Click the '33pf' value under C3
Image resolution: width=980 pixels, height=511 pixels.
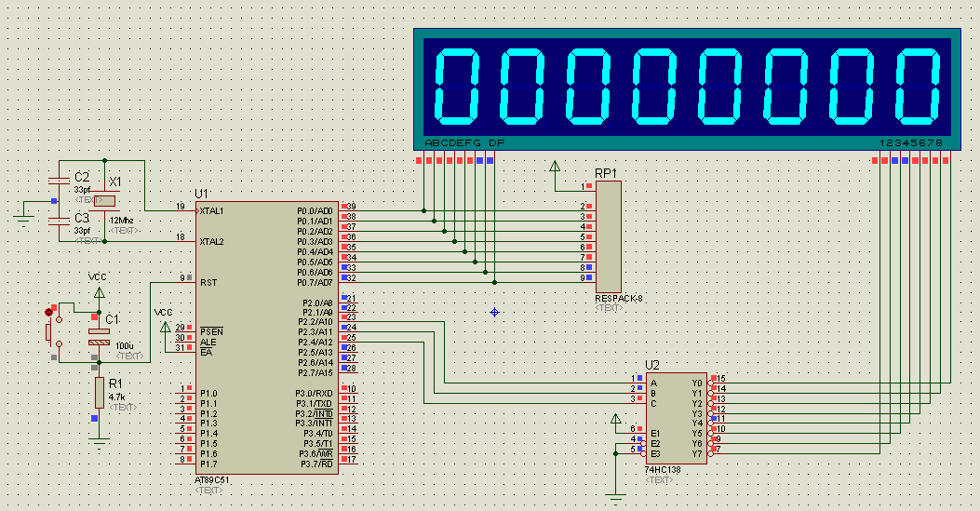(82, 231)
